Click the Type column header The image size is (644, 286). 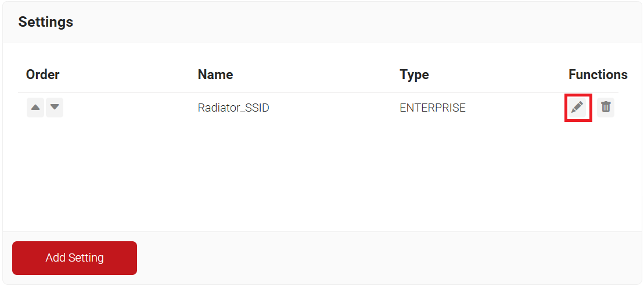414,74
